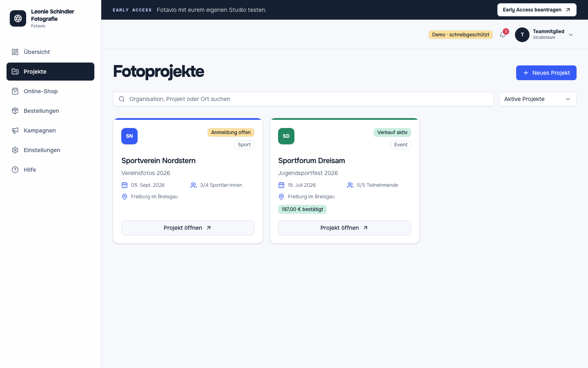Click the Jugendsportfest 2026 subtitle
Viewport: 588px width, 368px height.
[308, 173]
